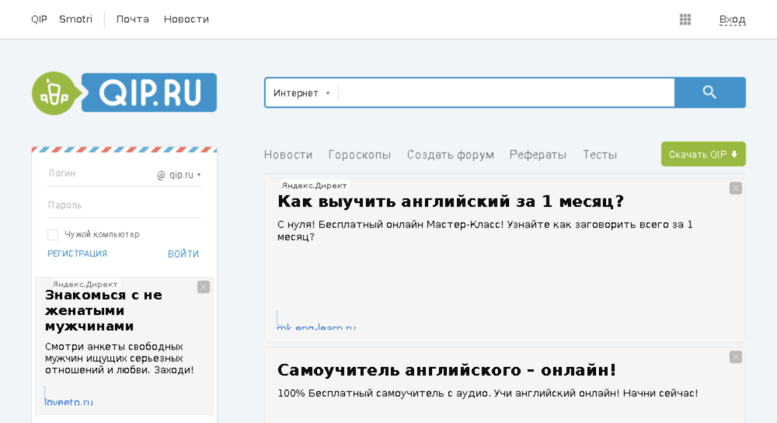Open ad "Как выучить английский за 1 месяц?"
Viewport: 777px width, 423px height.
point(450,202)
